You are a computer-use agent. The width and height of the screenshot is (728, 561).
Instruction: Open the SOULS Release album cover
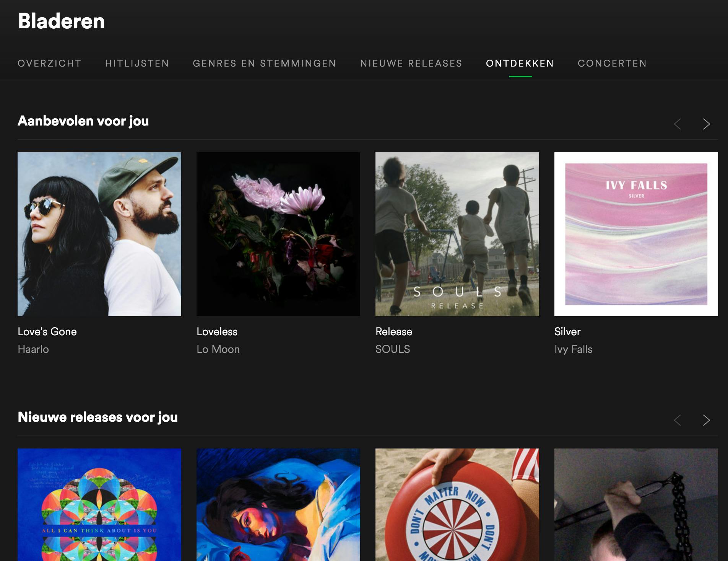(457, 234)
